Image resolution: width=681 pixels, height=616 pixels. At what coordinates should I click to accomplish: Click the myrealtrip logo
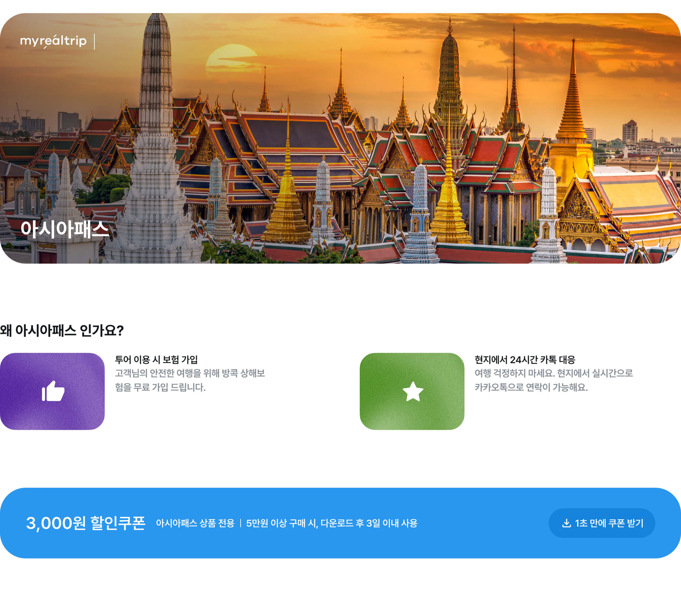(x=53, y=41)
